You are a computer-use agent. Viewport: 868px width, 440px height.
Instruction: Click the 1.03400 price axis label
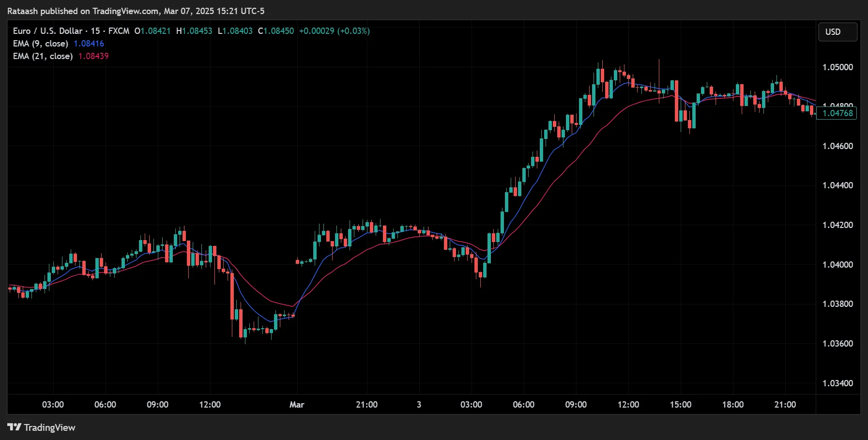pos(837,383)
